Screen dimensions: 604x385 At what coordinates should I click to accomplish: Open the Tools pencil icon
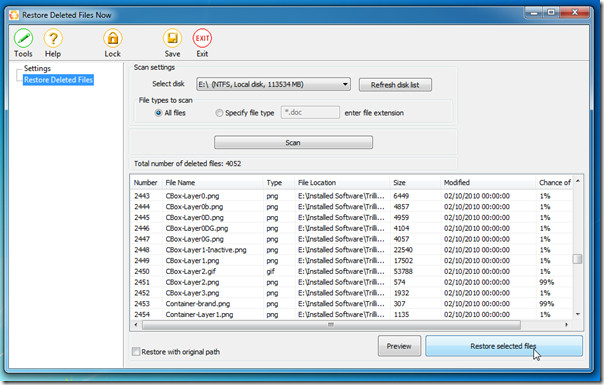click(23, 38)
